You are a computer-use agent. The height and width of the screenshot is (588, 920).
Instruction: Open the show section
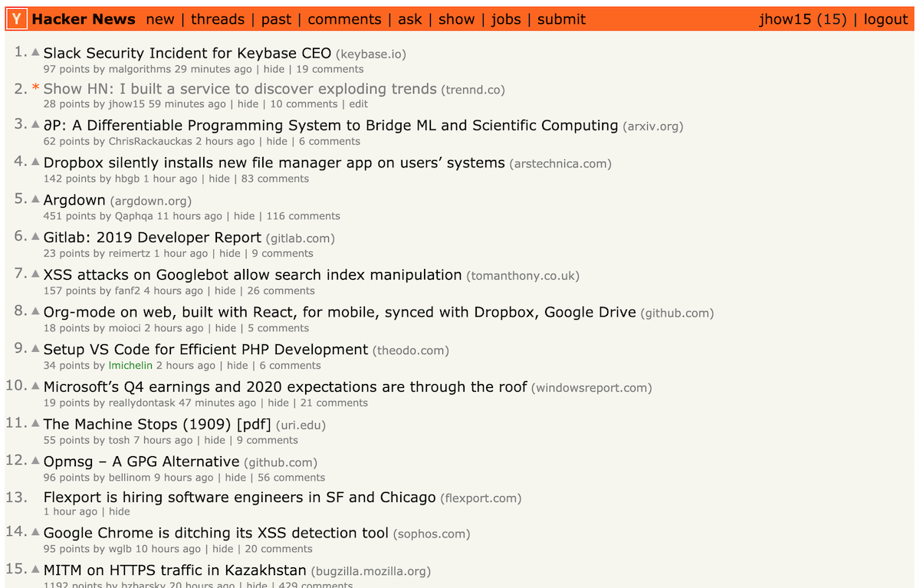click(457, 19)
